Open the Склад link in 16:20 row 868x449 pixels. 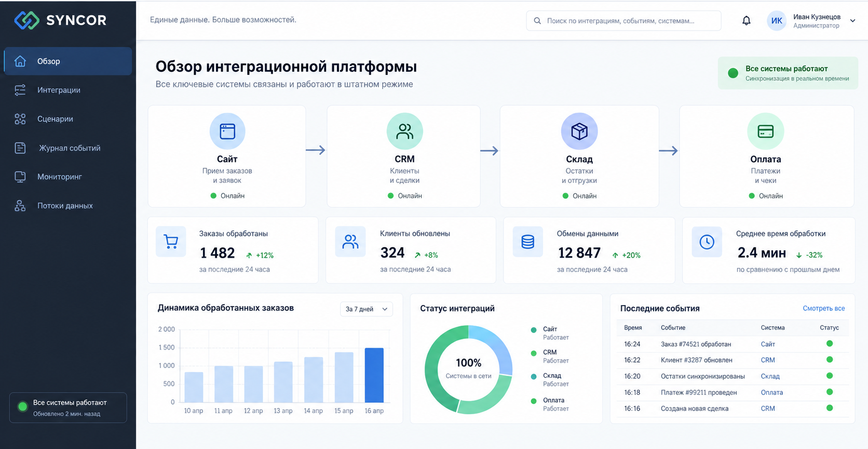click(770, 376)
